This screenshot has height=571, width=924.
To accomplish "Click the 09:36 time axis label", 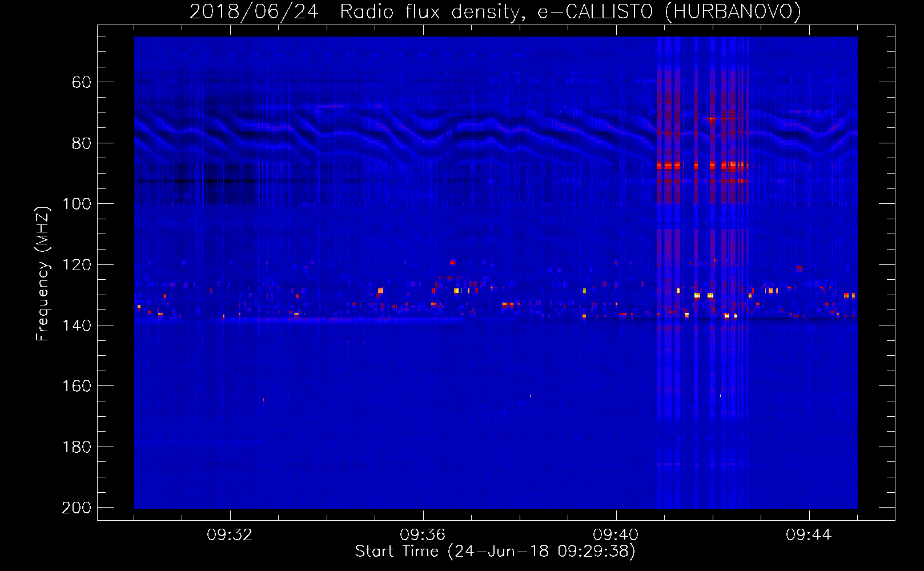I will (x=423, y=535).
